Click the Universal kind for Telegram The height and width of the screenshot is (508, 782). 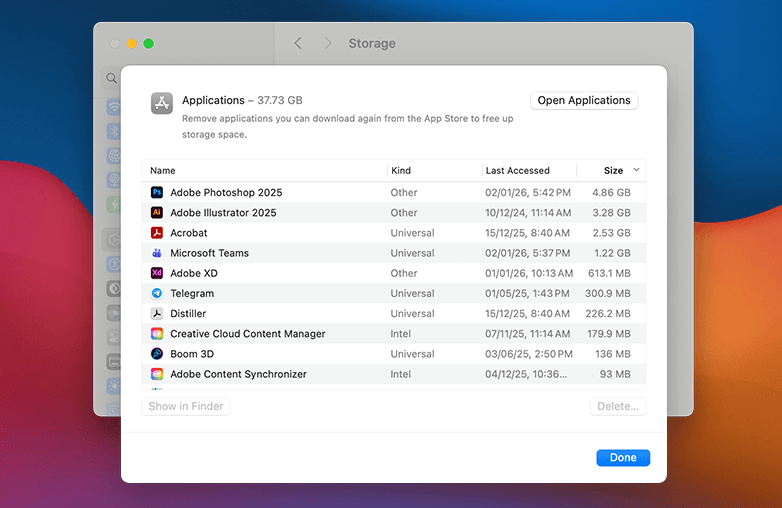[412, 294]
